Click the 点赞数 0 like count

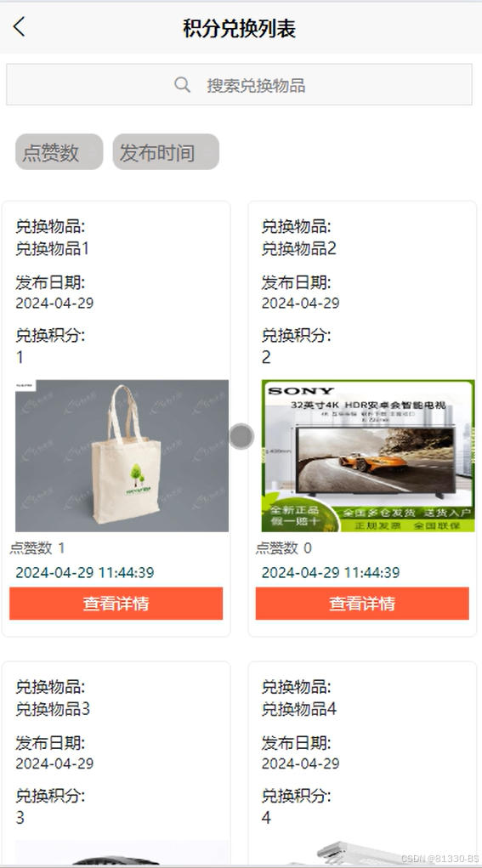point(283,548)
